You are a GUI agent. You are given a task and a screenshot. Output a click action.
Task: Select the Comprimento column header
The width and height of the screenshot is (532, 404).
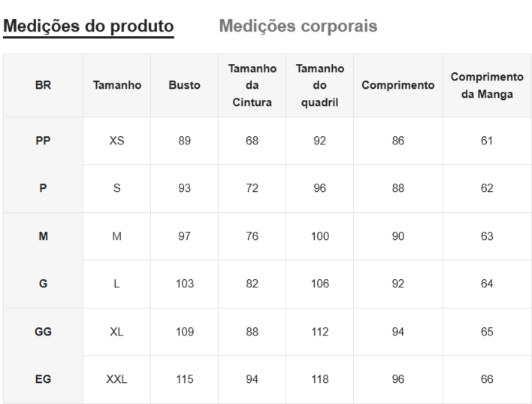[x=397, y=85]
